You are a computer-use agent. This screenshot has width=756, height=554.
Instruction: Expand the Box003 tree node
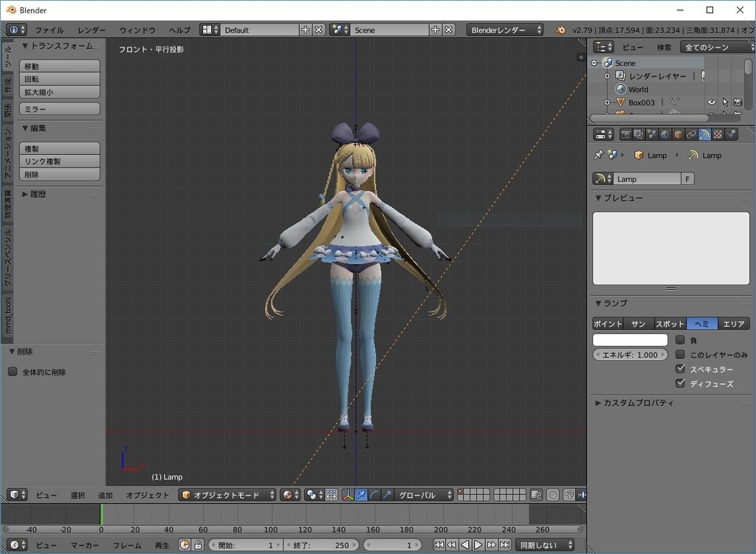tap(607, 102)
